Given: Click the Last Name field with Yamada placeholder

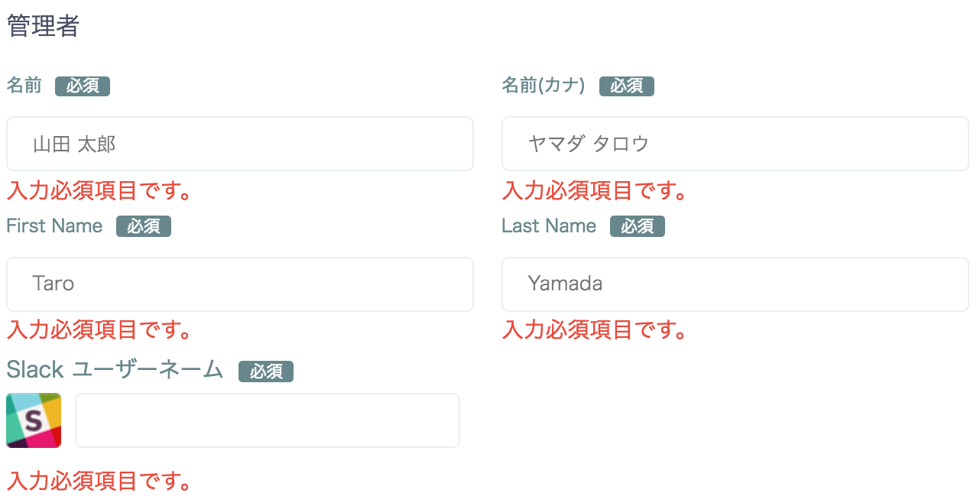Looking at the screenshot, I should click(735, 284).
